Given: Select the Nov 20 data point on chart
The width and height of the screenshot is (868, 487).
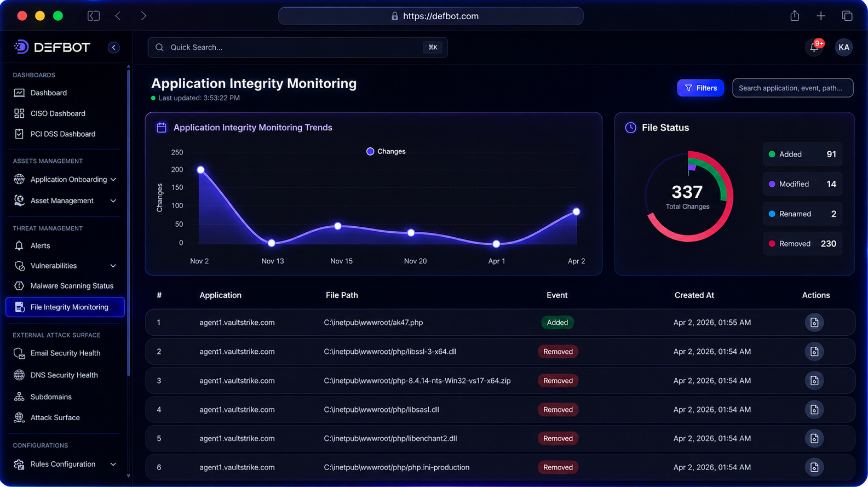Looking at the screenshot, I should [x=411, y=233].
